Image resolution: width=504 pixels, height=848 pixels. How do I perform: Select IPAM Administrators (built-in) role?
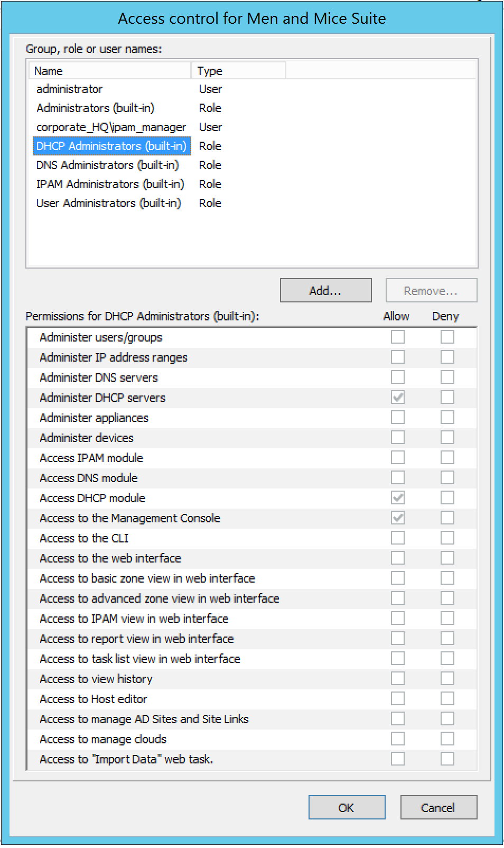[x=110, y=184]
